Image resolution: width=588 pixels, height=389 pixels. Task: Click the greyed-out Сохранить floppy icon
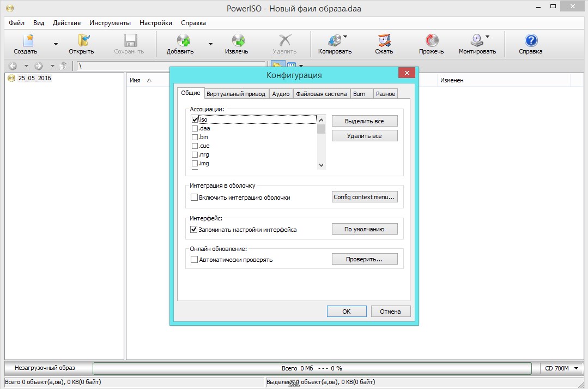(x=130, y=40)
